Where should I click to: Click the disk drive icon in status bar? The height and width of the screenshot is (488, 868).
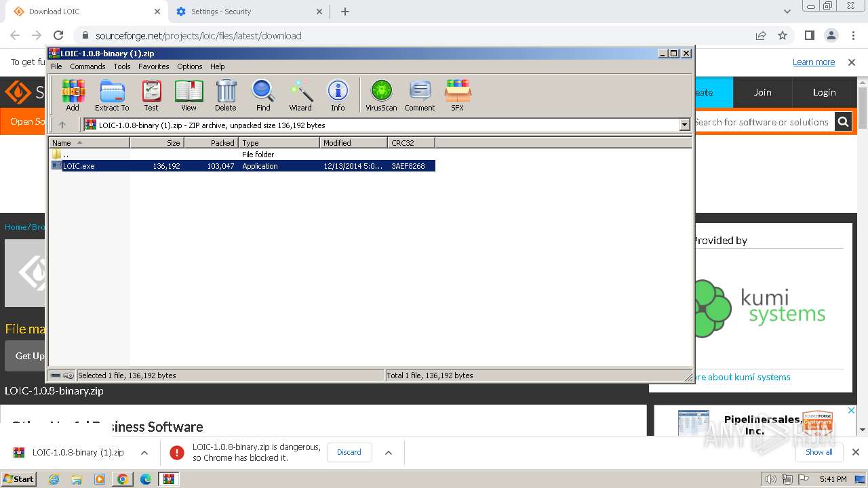pyautogui.click(x=56, y=375)
